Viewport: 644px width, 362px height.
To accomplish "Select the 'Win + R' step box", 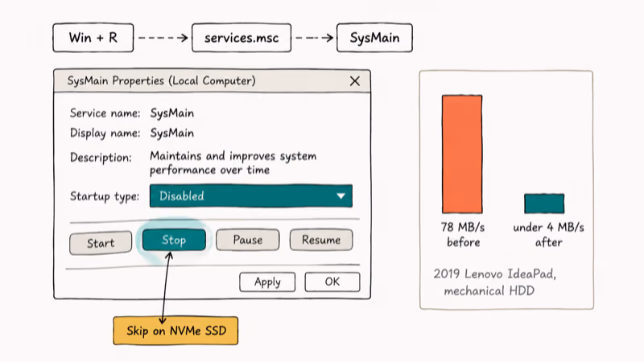I will pos(93,38).
